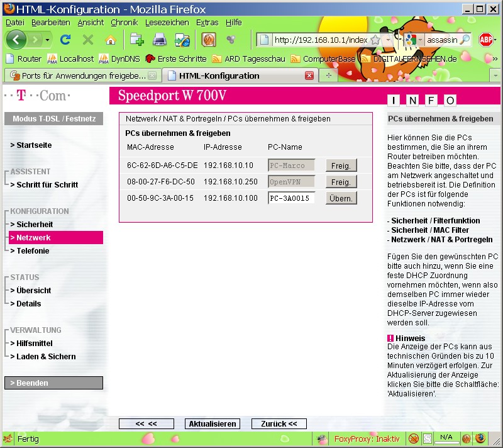Click the Zurück << button

coord(279,423)
